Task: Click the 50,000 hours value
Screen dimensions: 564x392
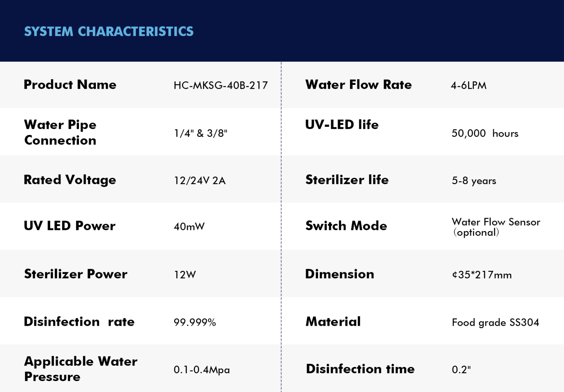Action: pos(485,133)
